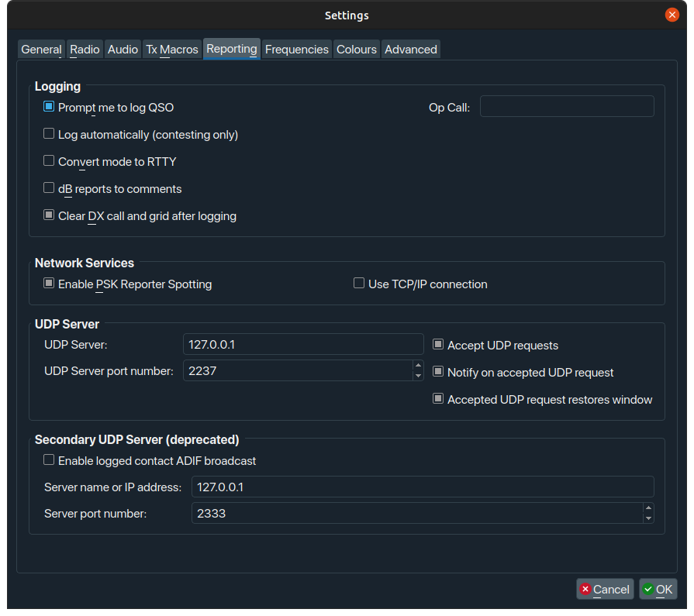Disable "Clear DX call and grid after logging"
This screenshot has height=616, width=694.
point(49,215)
